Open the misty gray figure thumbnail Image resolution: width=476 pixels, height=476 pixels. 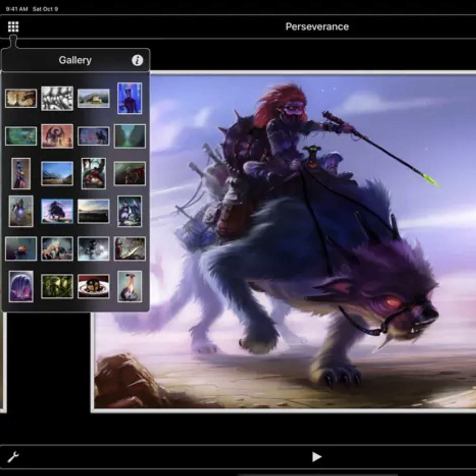tap(93, 249)
